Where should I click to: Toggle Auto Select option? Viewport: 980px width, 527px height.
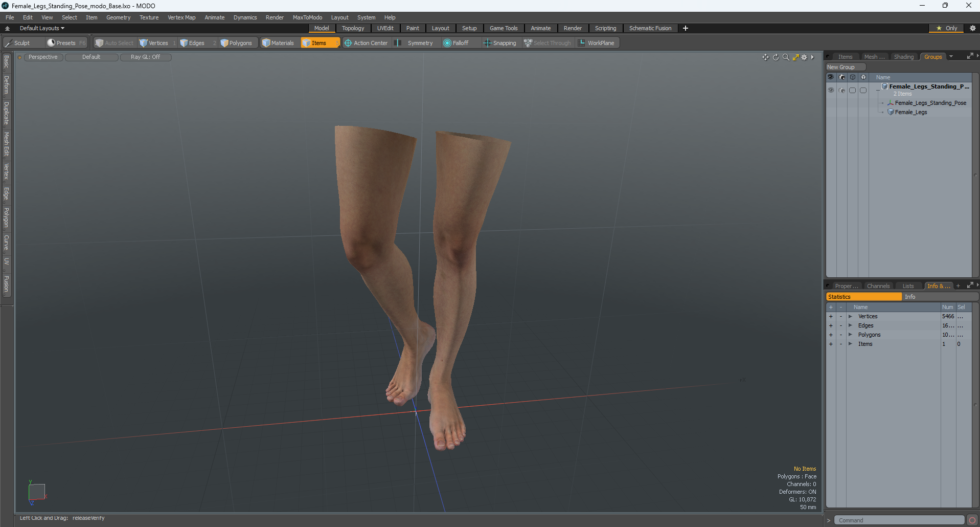[x=115, y=43]
